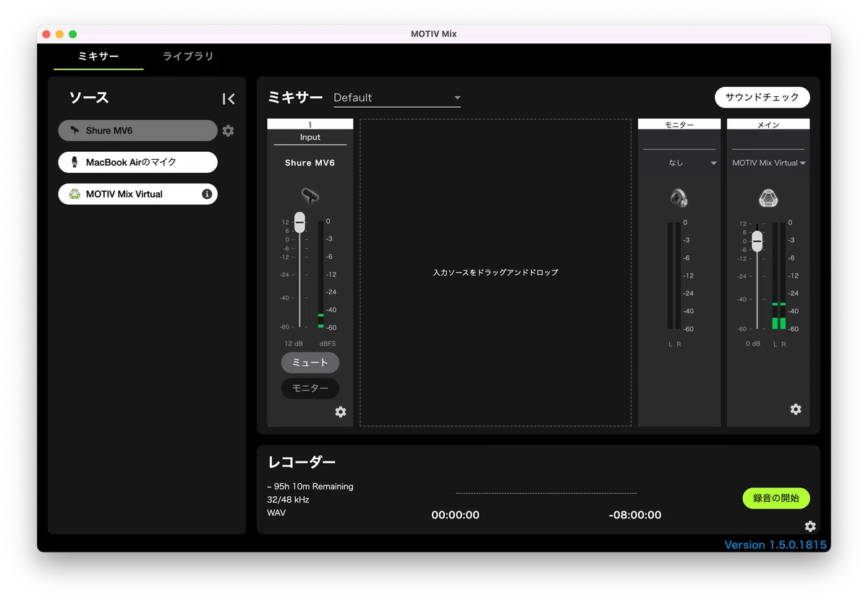Click the Input label on channel 1
The image size is (868, 601).
tap(310, 137)
